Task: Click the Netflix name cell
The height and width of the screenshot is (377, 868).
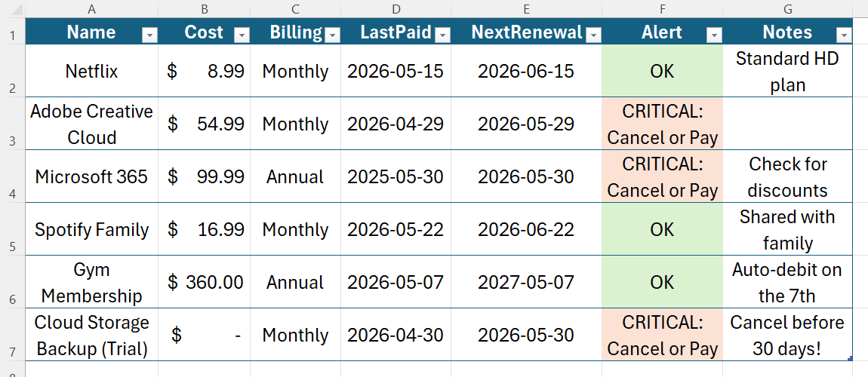Action: tap(91, 72)
